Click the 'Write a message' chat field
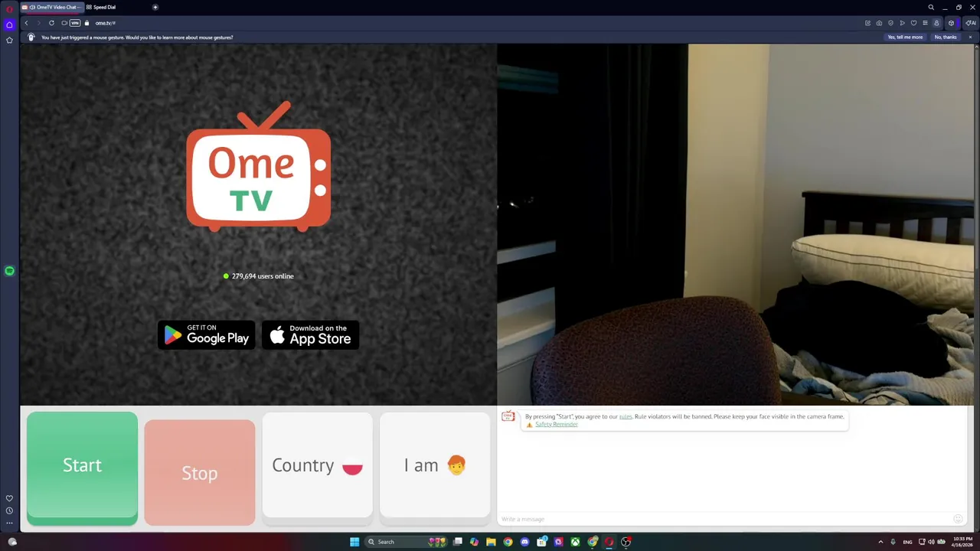 coord(724,519)
